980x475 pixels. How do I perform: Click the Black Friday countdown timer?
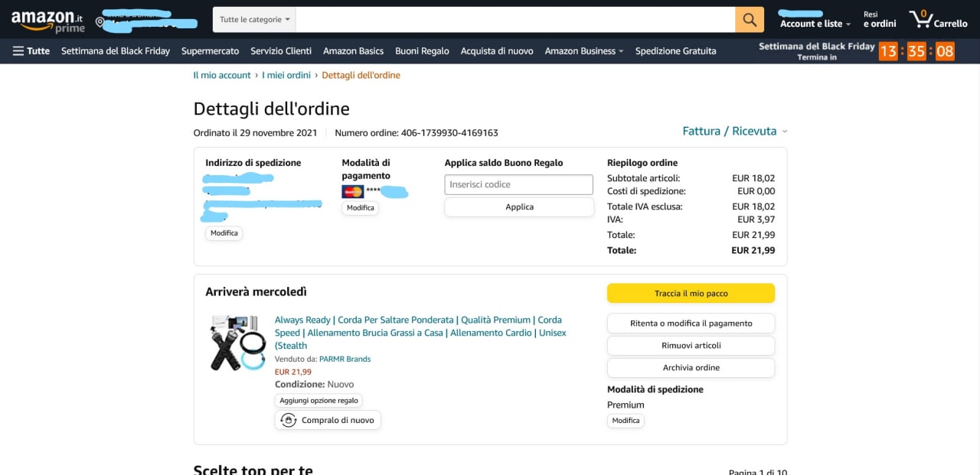(x=916, y=51)
